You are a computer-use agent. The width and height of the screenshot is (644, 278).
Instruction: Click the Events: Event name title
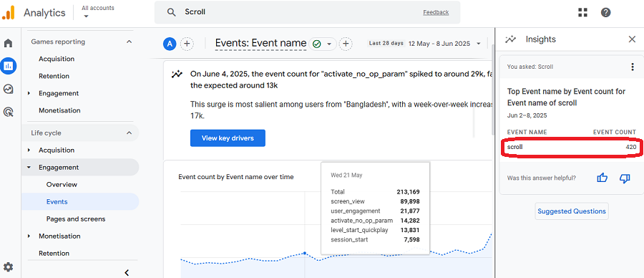pyautogui.click(x=260, y=43)
